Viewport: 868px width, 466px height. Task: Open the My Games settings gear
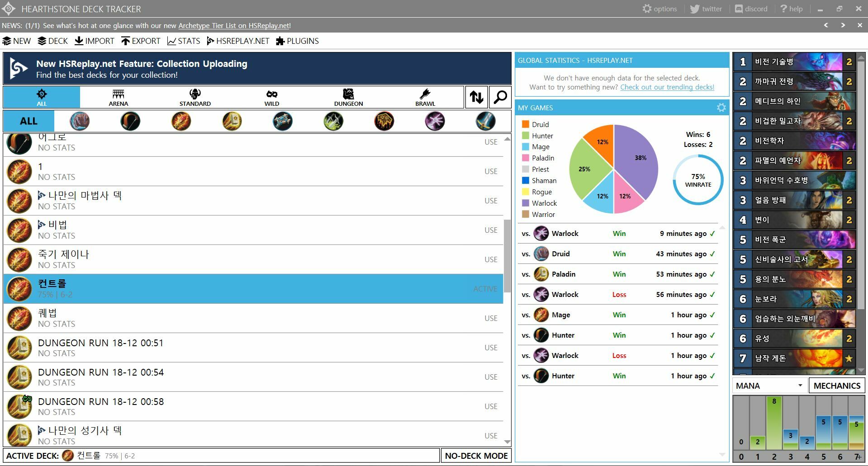721,108
